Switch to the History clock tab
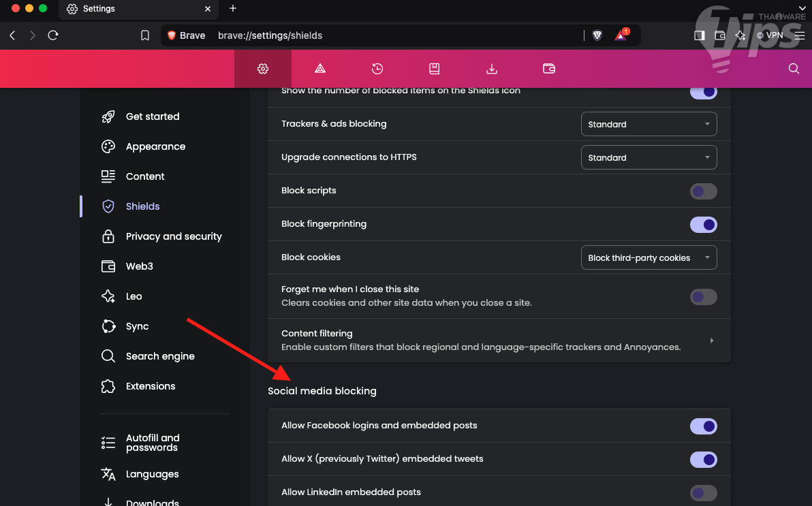 coord(377,68)
